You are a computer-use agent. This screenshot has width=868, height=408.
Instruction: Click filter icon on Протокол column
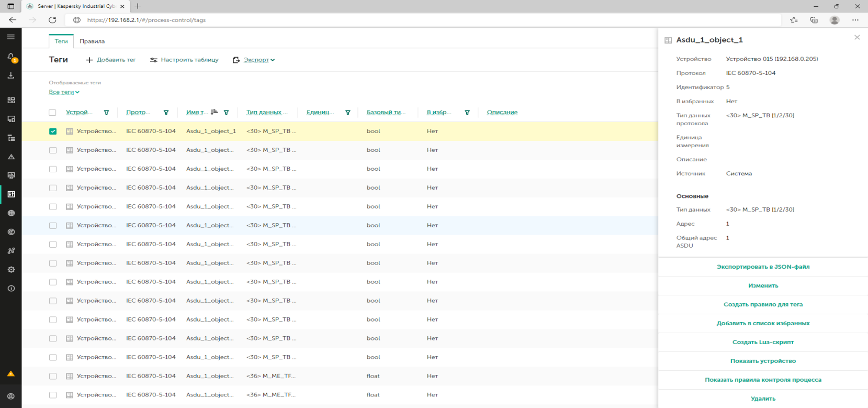click(166, 113)
